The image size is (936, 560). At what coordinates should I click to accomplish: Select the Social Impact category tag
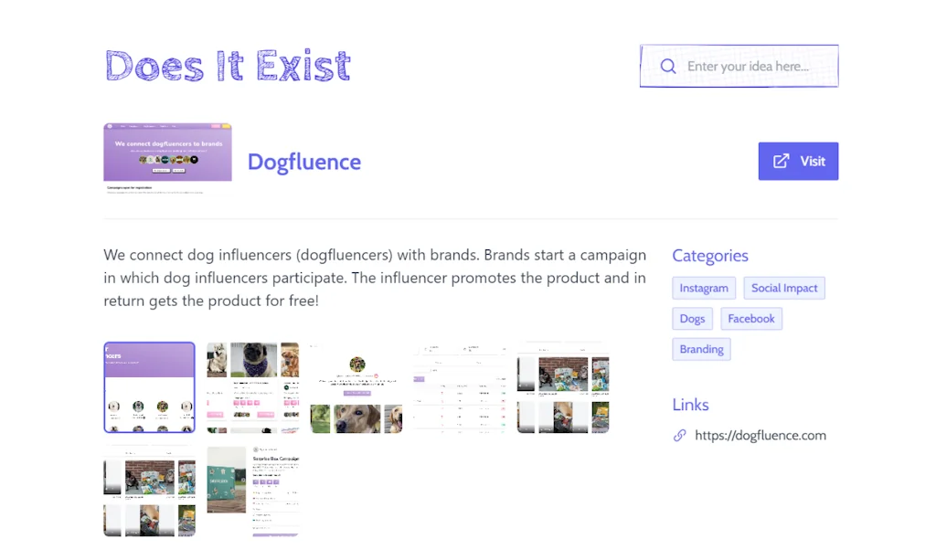784,288
